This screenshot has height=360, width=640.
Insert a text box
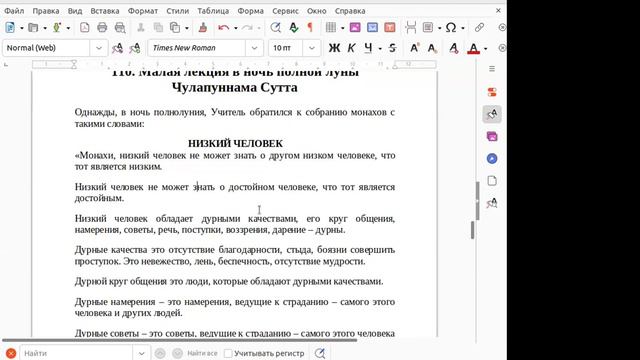pos(390,27)
